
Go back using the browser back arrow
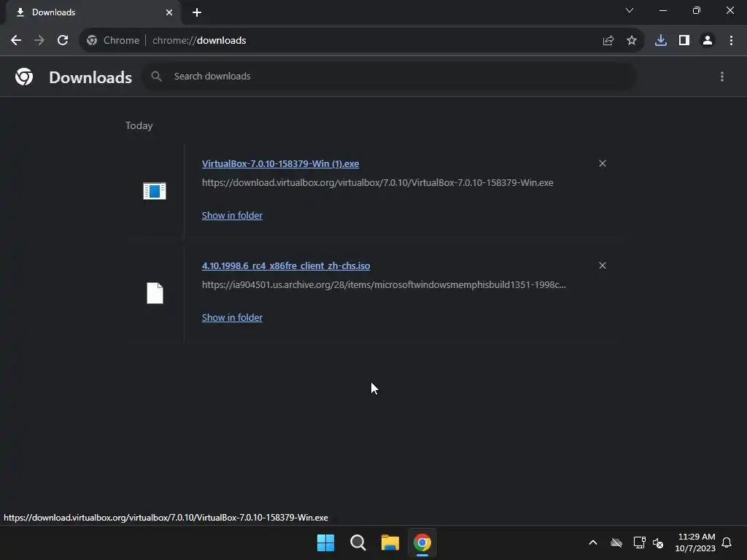point(16,41)
